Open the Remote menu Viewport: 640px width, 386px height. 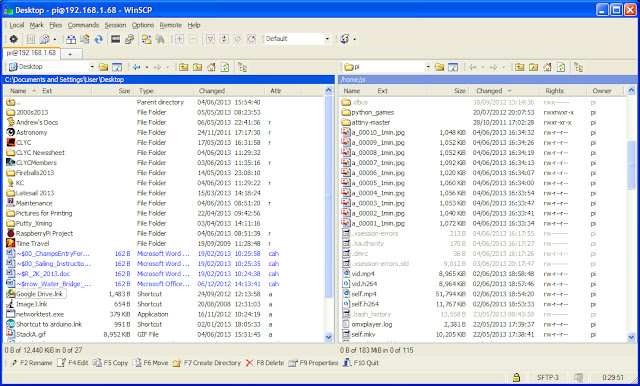tap(171, 25)
